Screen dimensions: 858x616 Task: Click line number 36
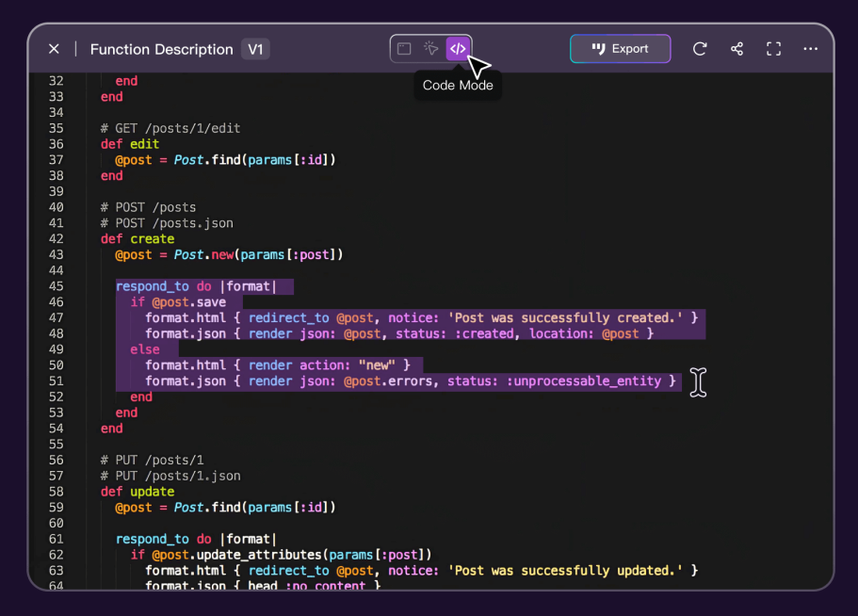tap(57, 144)
